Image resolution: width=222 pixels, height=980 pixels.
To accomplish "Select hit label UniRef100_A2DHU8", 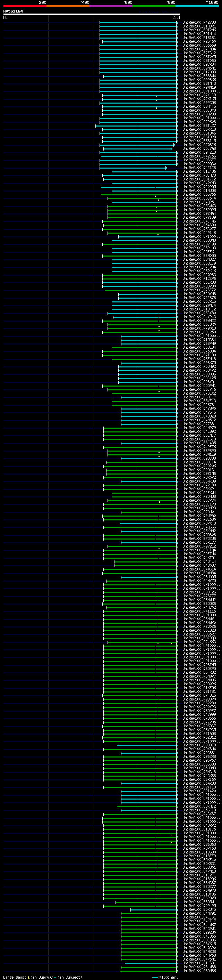I will [x=199, y=496].
